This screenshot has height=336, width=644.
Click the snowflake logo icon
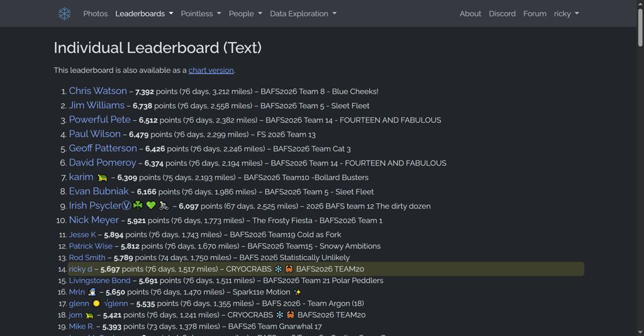tap(64, 14)
